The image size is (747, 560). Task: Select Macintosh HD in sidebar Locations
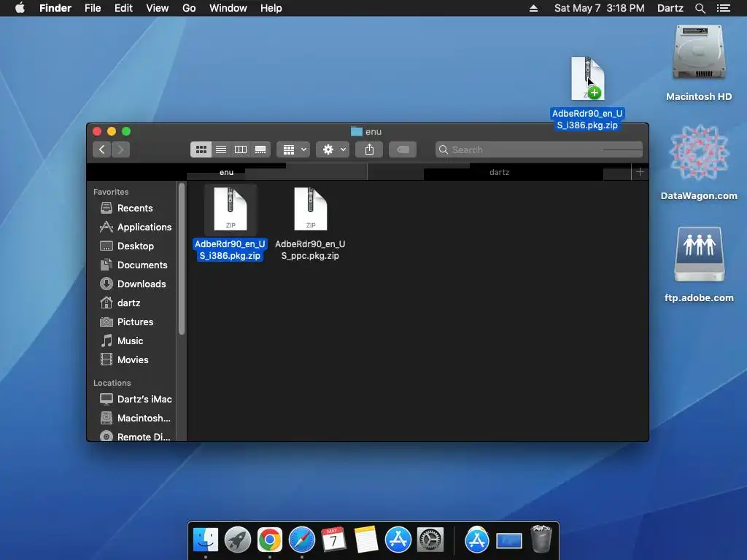coord(135,418)
